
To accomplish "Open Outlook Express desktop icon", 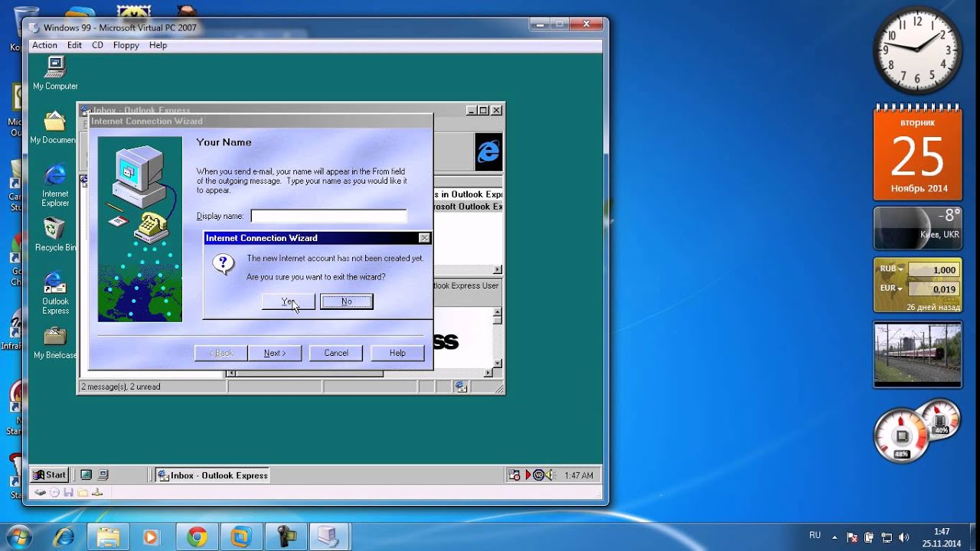I will click(55, 293).
